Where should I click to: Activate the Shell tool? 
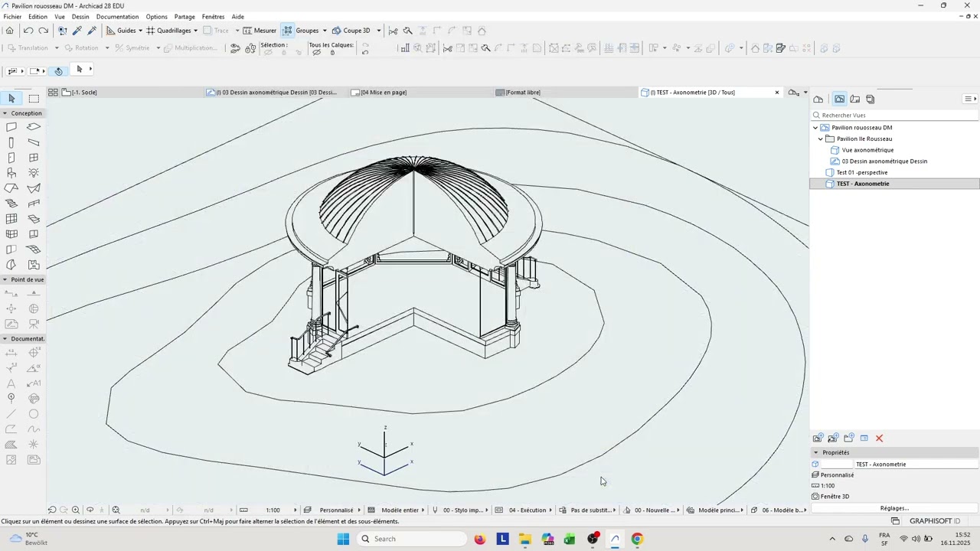(x=34, y=188)
